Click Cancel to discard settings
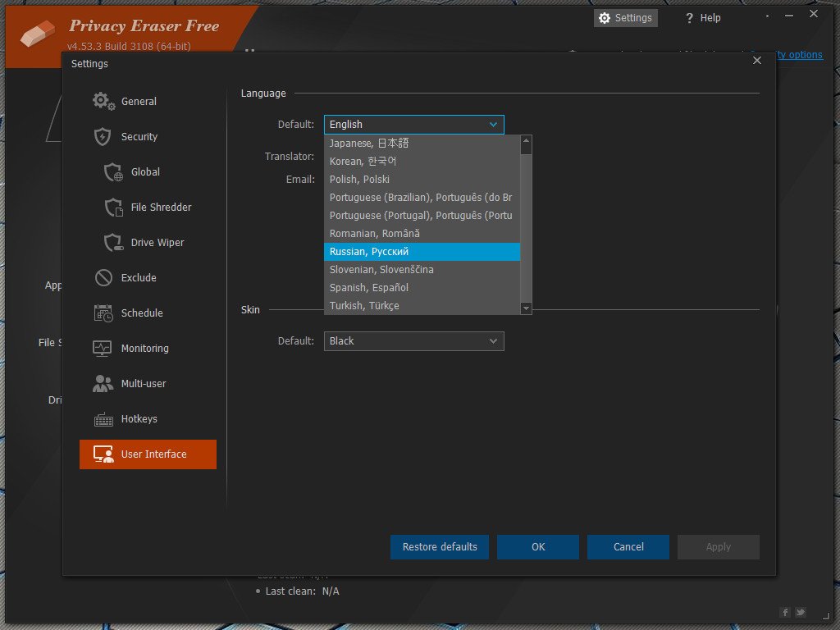The height and width of the screenshot is (630, 840). (628, 547)
